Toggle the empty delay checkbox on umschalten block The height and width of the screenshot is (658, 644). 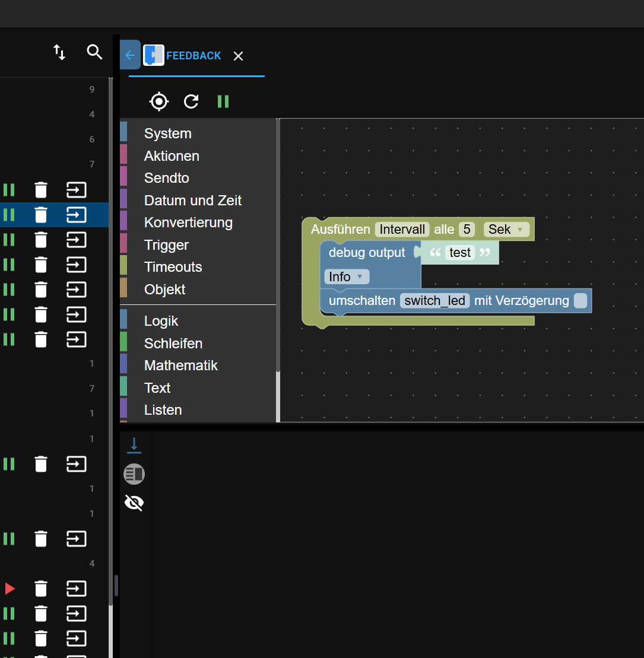[x=580, y=301]
